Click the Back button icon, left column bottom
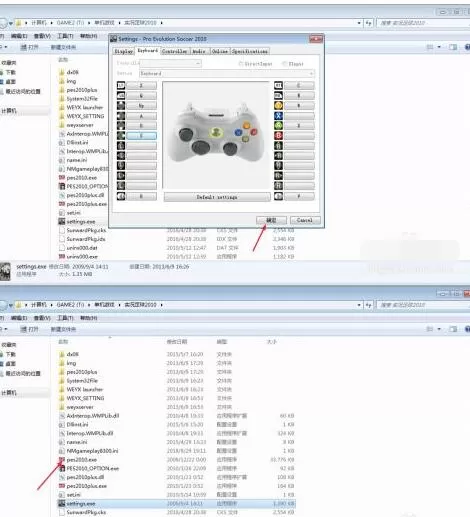The width and height of the screenshot is (470, 517). 121,196
